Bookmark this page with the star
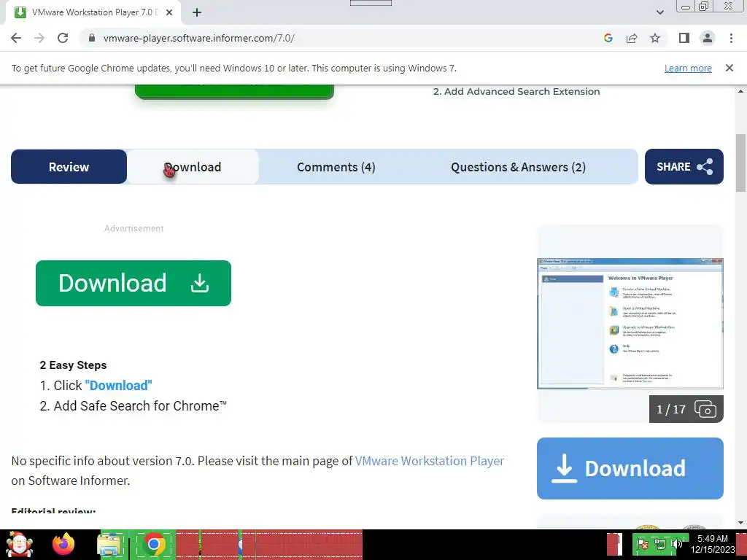747x560 pixels. point(655,38)
